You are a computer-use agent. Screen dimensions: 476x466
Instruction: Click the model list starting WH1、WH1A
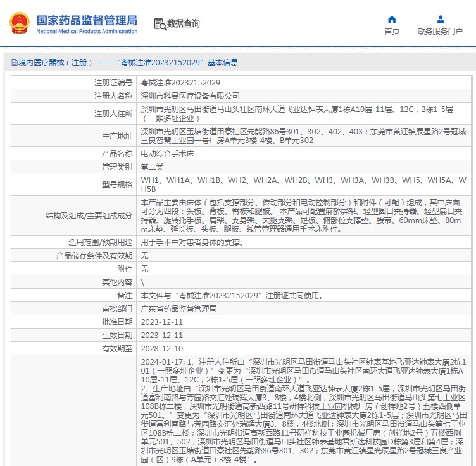(303, 185)
